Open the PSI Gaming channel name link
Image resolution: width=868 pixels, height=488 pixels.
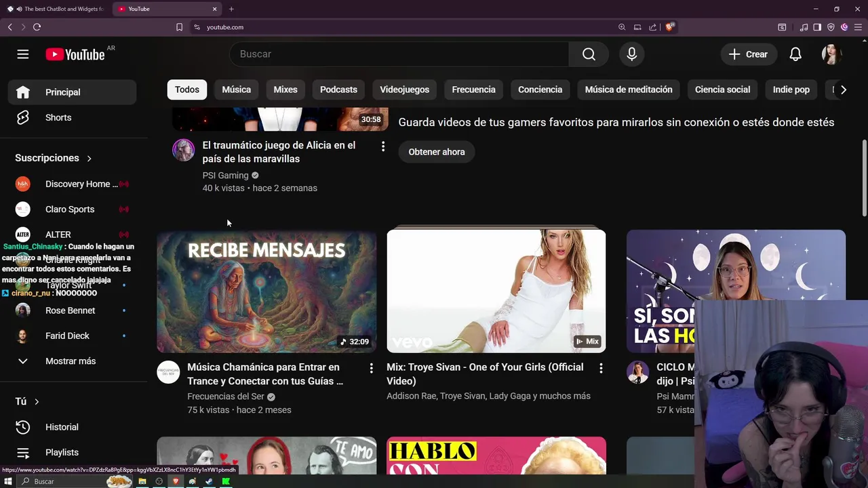[x=226, y=176]
